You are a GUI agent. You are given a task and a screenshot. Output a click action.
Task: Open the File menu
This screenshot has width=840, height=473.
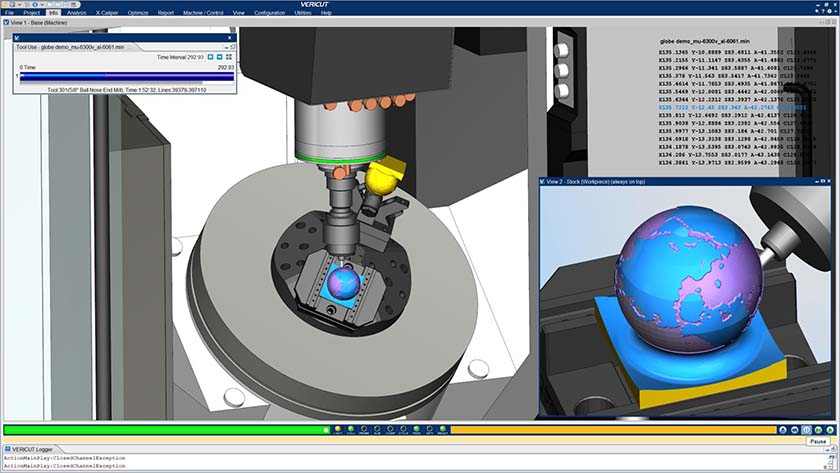tap(9, 13)
